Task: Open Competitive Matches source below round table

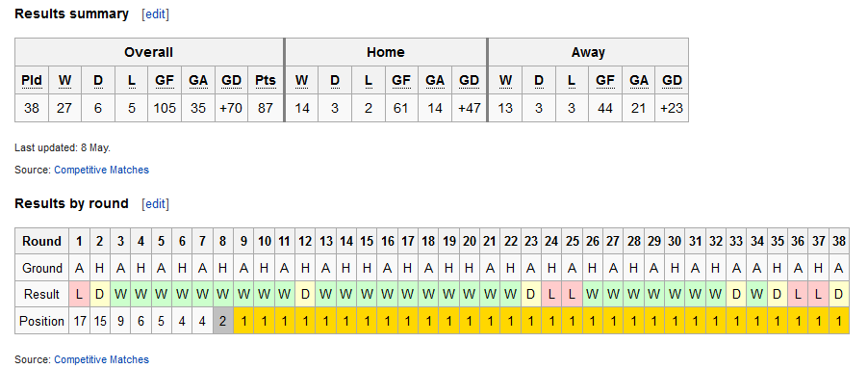Action: click(101, 359)
